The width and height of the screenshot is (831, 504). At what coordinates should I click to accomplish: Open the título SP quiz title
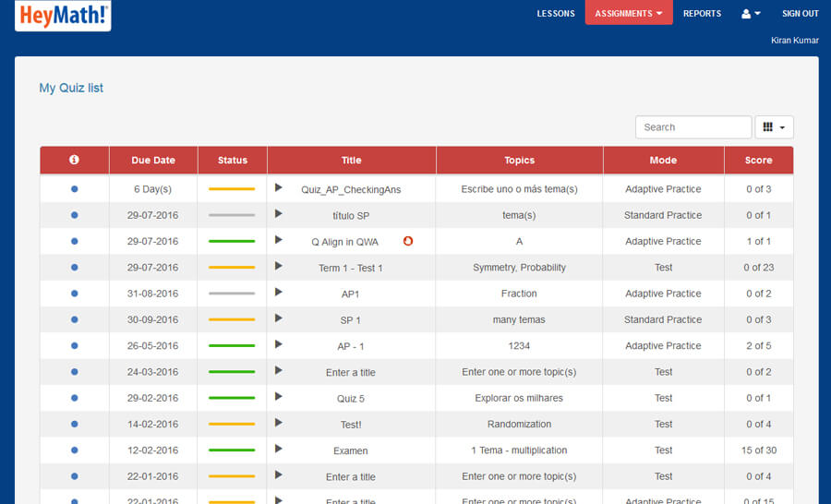[351, 215]
